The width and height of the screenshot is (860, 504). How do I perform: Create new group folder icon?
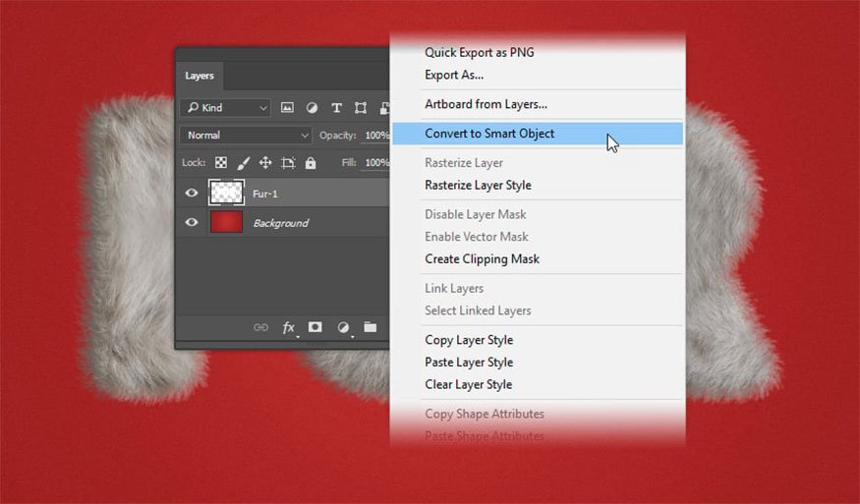[x=371, y=327]
